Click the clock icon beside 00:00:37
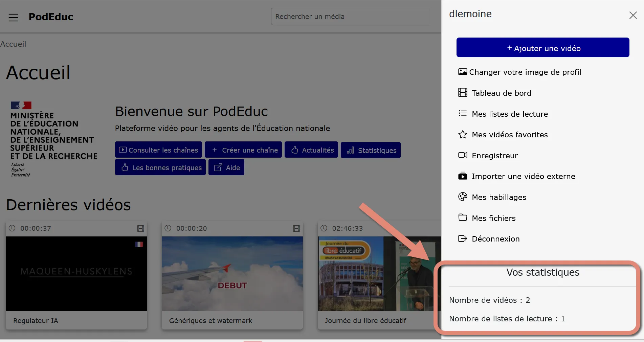Screen dimensions: 644x342 click(x=12, y=228)
